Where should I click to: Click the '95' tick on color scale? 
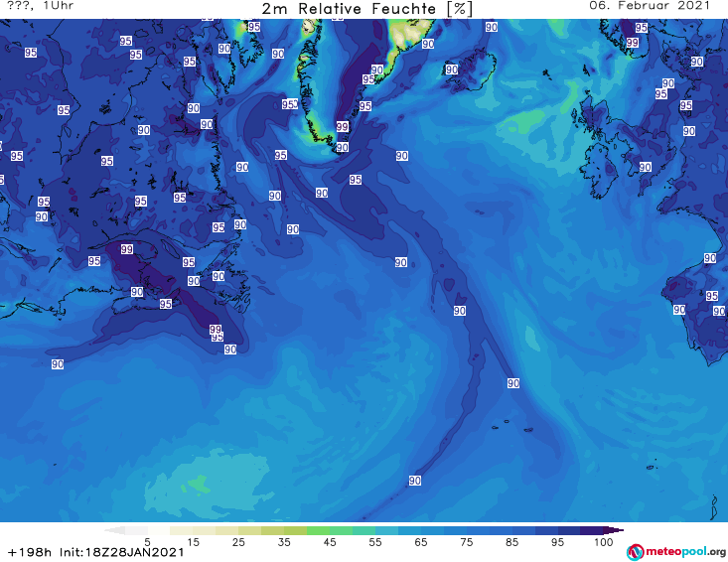click(x=557, y=541)
